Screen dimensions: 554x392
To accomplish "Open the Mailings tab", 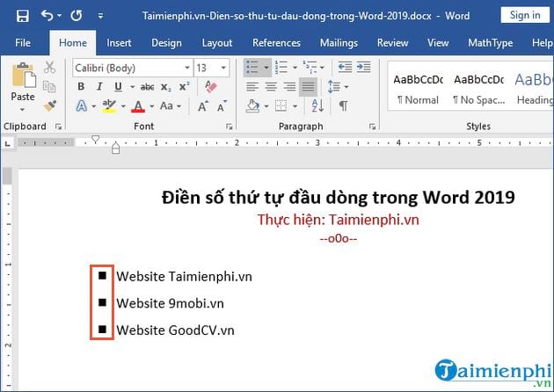I will [339, 43].
